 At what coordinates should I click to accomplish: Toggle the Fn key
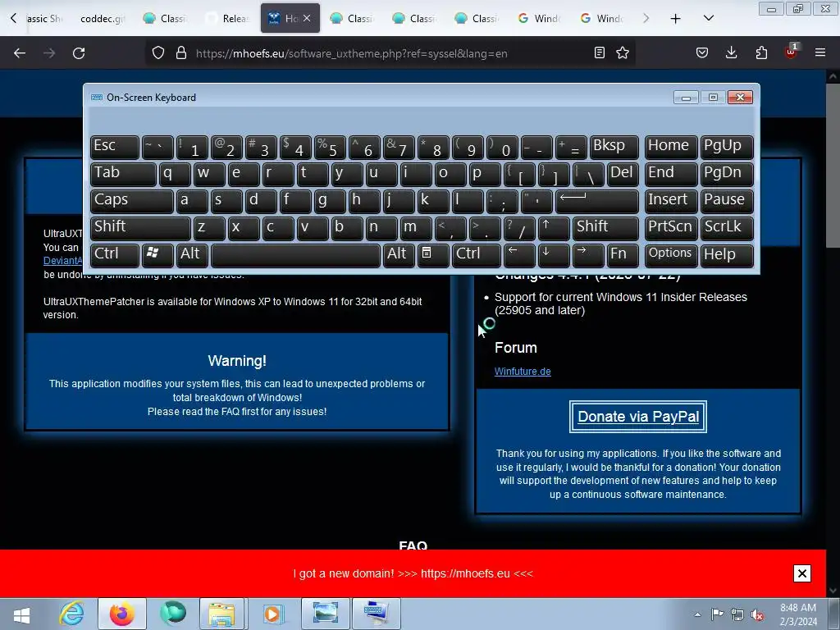pyautogui.click(x=623, y=254)
